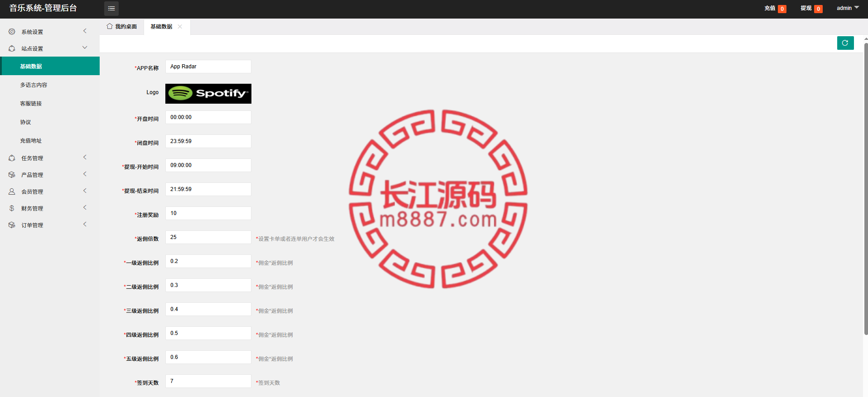This screenshot has height=397, width=868.
Task: Close the 基础数据 tab
Action: pyautogui.click(x=180, y=27)
